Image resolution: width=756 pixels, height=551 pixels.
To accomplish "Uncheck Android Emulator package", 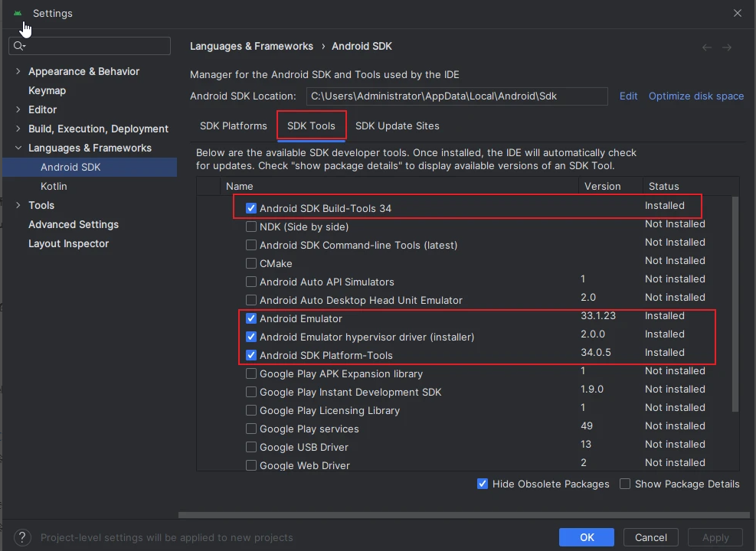I will point(251,318).
